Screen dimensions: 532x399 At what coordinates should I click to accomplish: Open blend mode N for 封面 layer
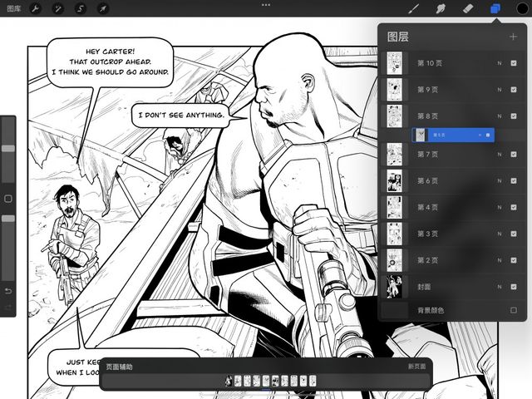tap(500, 287)
